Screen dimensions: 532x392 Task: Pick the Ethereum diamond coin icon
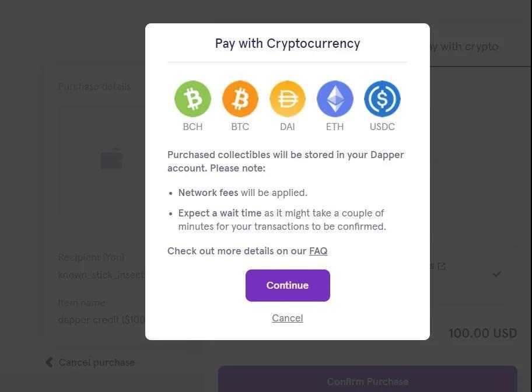tap(335, 99)
